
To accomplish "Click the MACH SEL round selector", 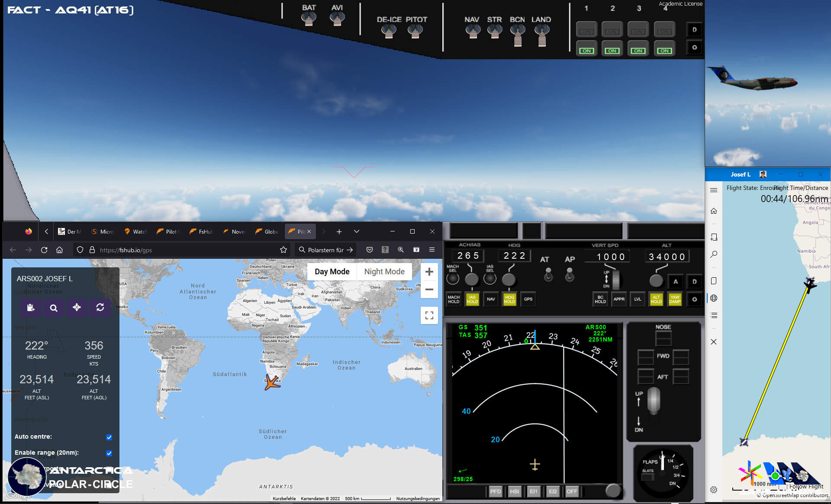I will [453, 279].
